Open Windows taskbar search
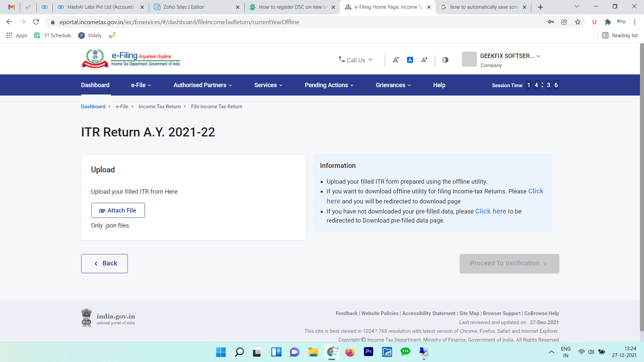 (x=239, y=352)
